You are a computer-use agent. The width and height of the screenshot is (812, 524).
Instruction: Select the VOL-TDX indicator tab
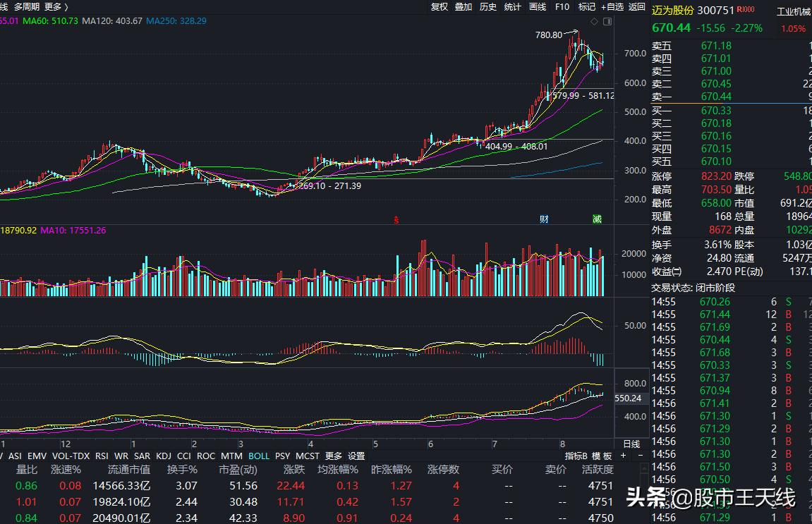71,456
